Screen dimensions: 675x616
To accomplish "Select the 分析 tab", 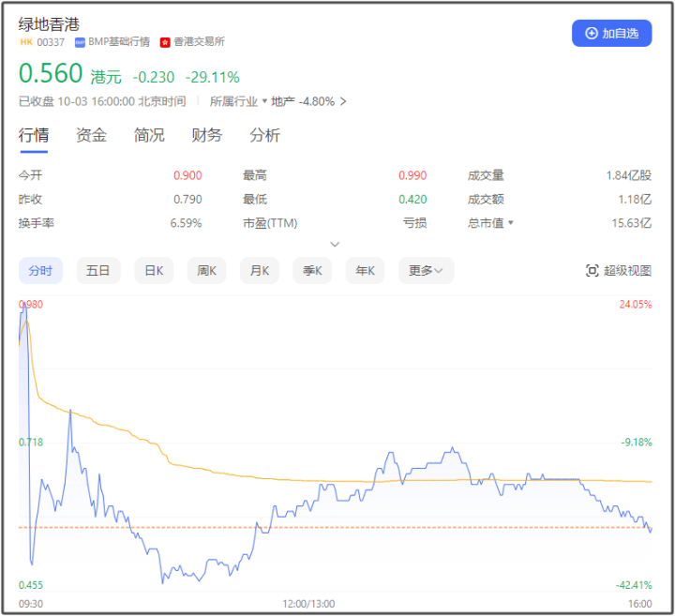I will tap(264, 135).
